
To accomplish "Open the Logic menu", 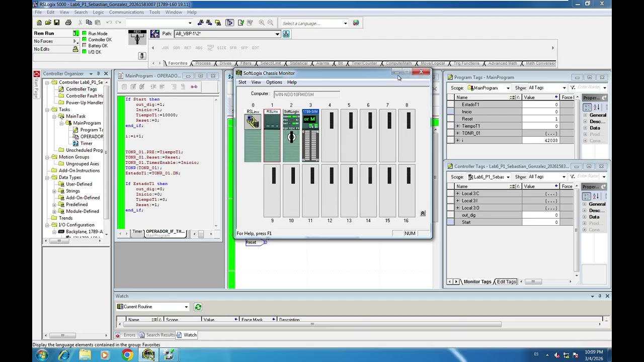I will (98, 12).
